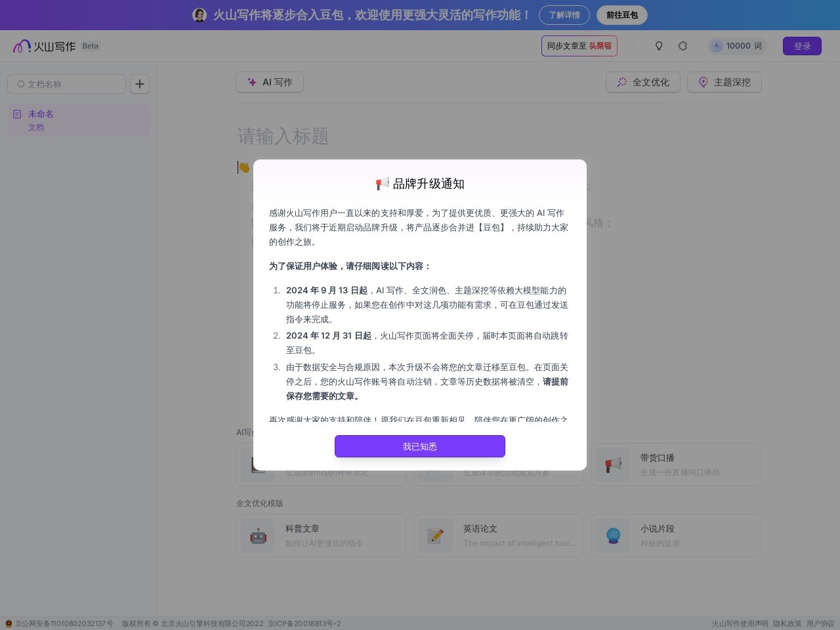Open 同步文章至头条号 sync option

point(579,46)
